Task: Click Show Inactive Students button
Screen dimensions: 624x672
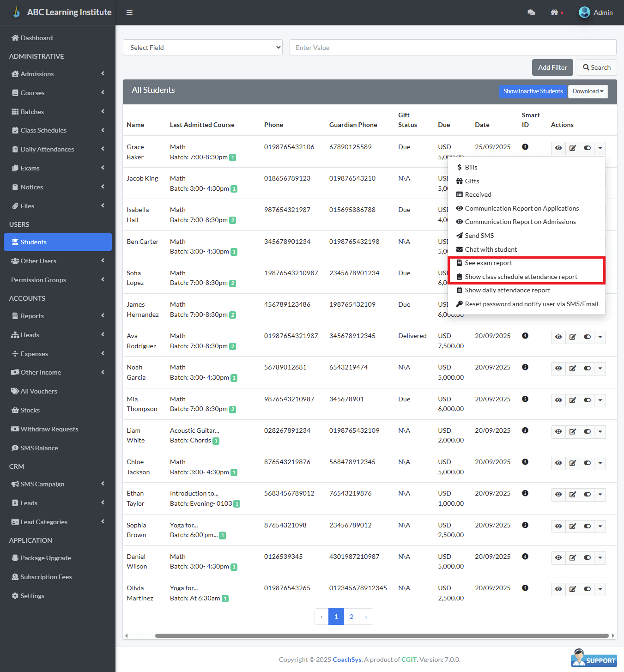Action: (533, 91)
